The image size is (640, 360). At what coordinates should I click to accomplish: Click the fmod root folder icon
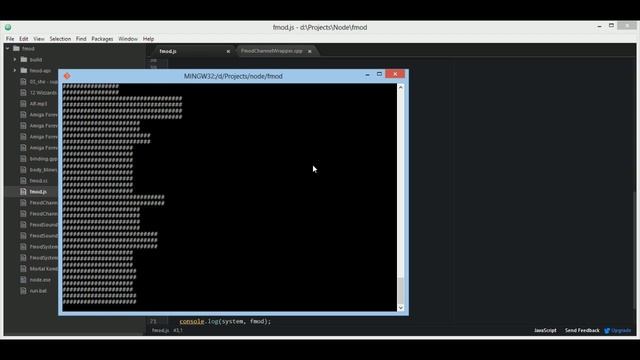click(x=16, y=49)
